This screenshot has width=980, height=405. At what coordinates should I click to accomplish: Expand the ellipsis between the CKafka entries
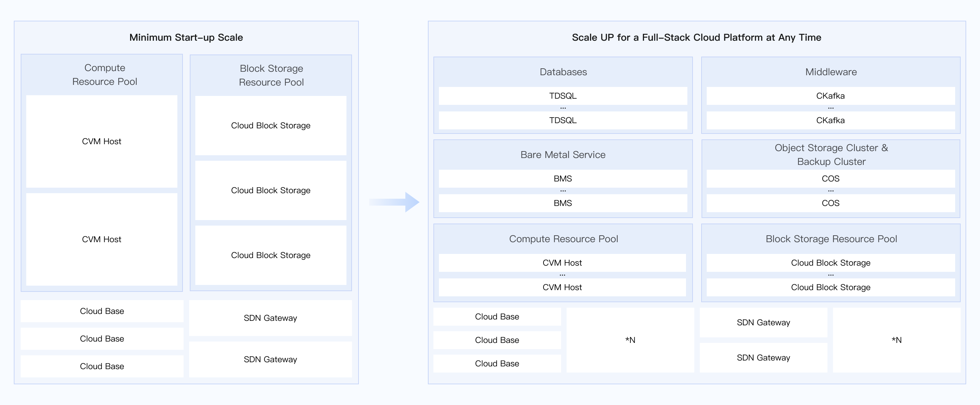pyautogui.click(x=831, y=108)
